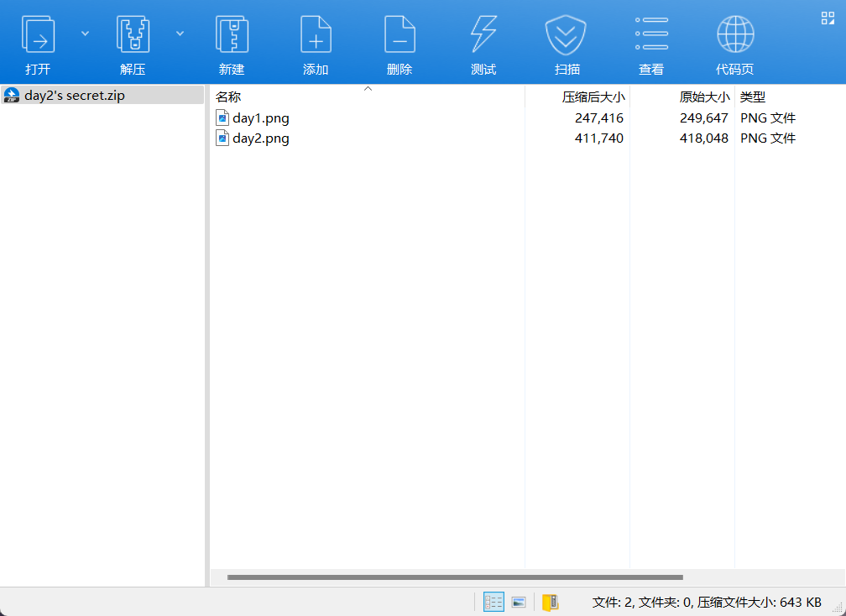Sort by the 压缩后大小 column header
Image resolution: width=846 pixels, height=616 pixels.
[x=593, y=97]
